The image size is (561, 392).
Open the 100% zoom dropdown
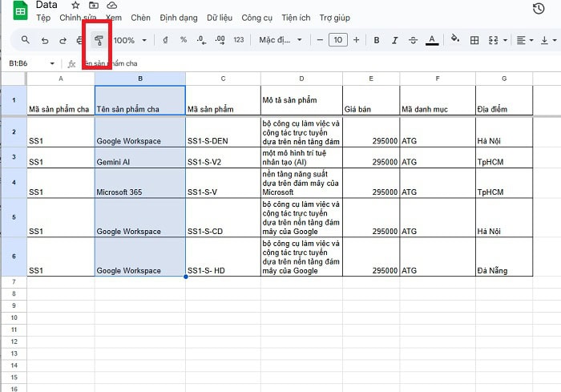tap(130, 40)
